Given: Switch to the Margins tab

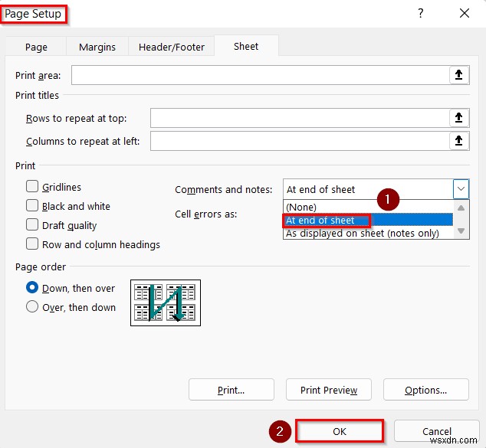Looking at the screenshot, I should (x=97, y=47).
